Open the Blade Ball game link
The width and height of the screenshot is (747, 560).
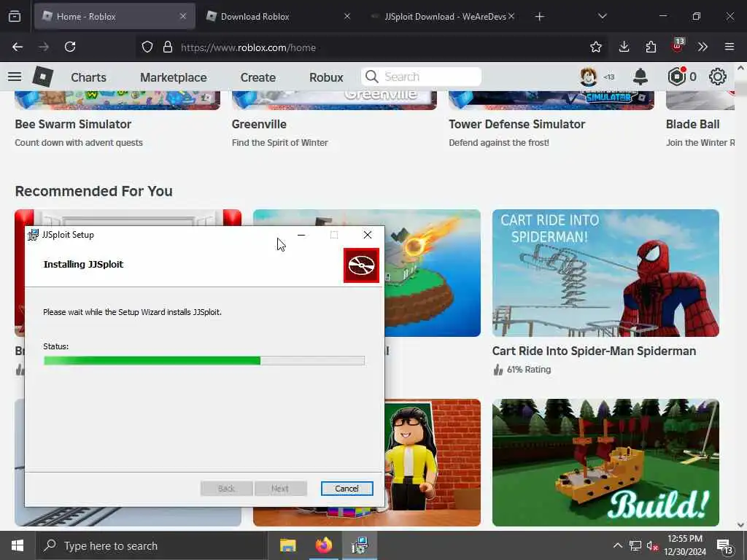click(x=693, y=124)
